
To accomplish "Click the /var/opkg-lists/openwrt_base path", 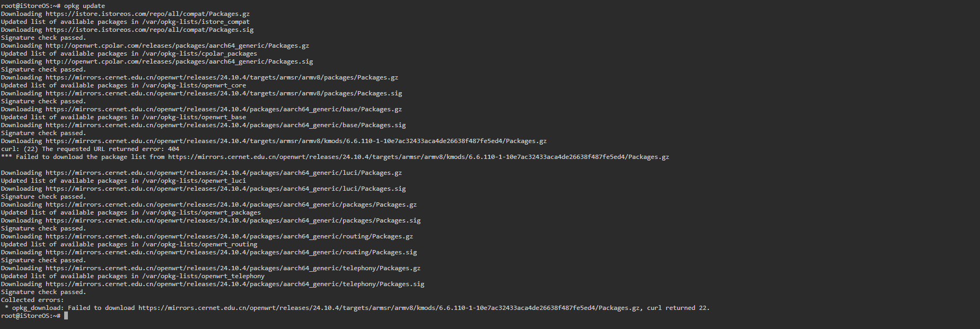I will click(194, 117).
